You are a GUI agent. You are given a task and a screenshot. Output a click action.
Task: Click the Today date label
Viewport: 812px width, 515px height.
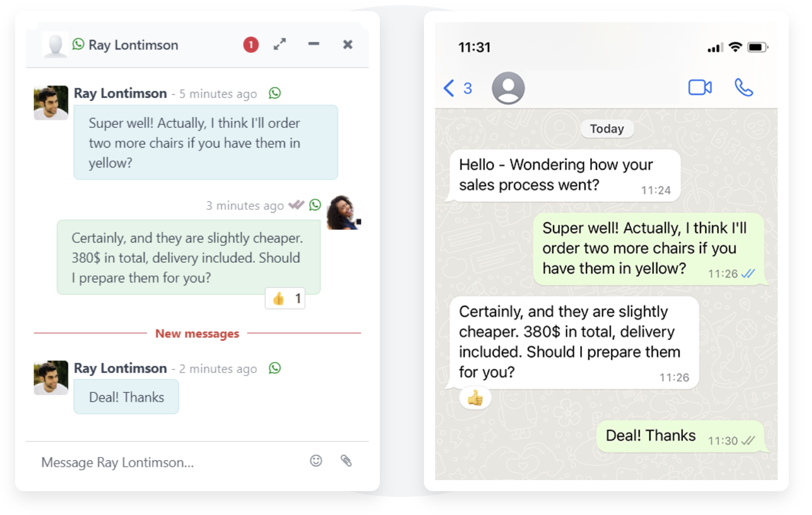(607, 129)
